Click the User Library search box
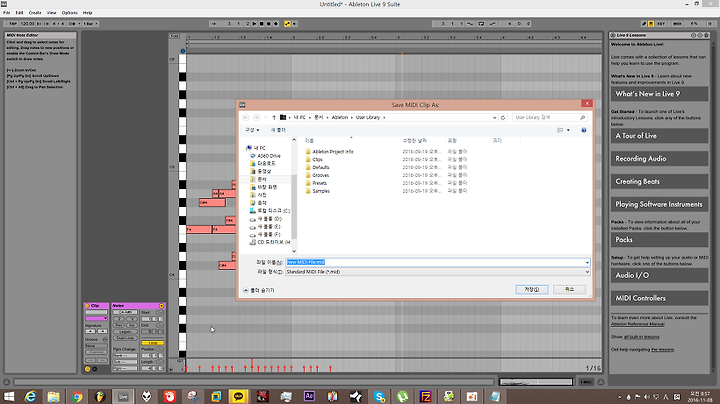Image resolution: width=720 pixels, height=404 pixels. tap(550, 118)
